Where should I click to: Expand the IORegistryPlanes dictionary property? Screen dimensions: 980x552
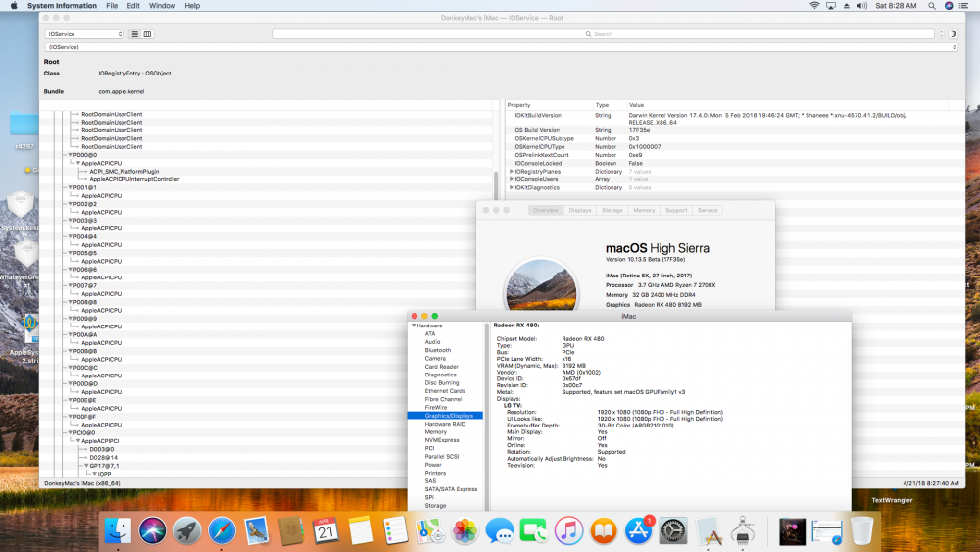[x=512, y=172]
